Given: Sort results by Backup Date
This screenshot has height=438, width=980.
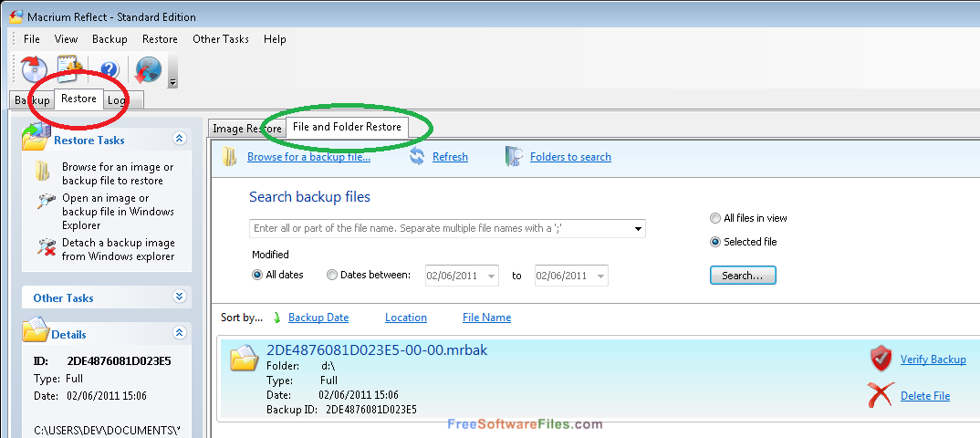Looking at the screenshot, I should point(318,318).
